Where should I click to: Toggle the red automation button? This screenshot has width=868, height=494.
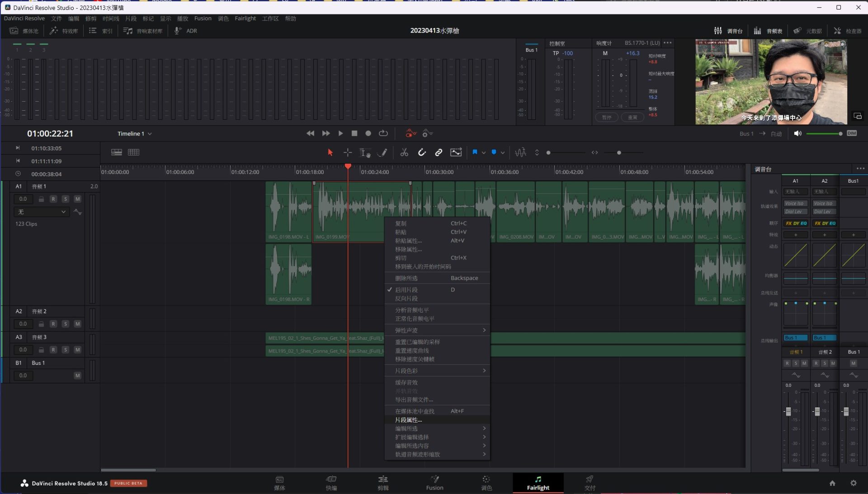tap(410, 133)
